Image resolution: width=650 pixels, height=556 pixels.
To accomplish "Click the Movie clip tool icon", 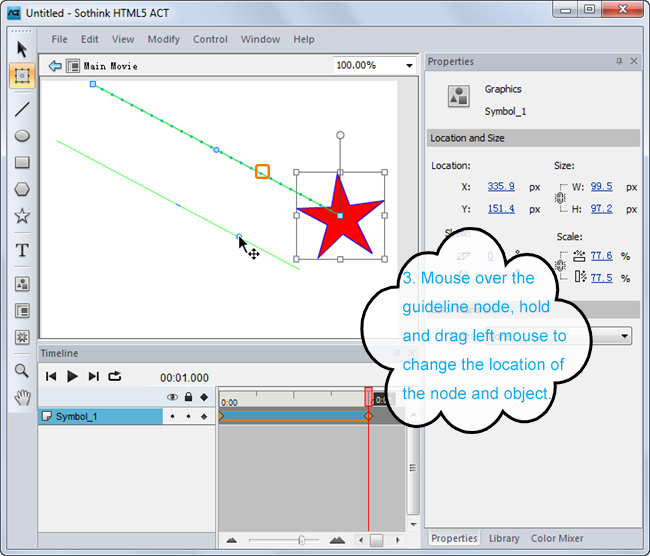I will click(22, 311).
